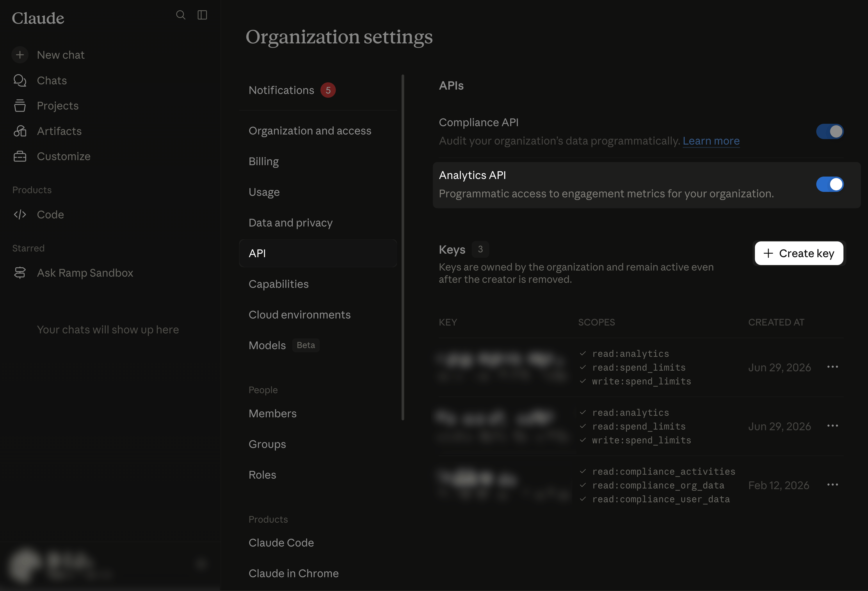
Task: Open Claude in Chrome settings
Action: [318, 573]
